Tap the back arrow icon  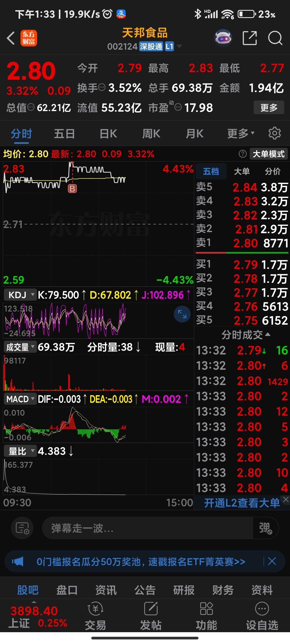click(x=11, y=38)
